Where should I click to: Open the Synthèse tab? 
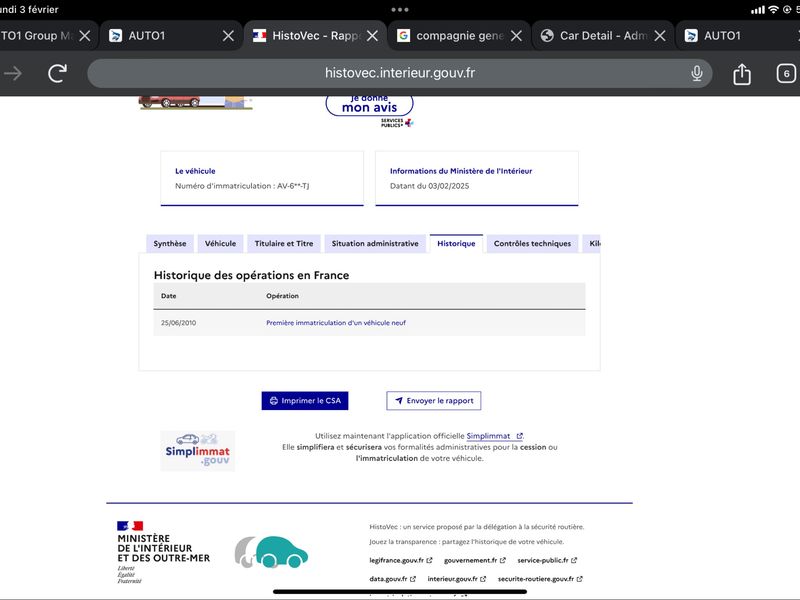[x=170, y=243]
